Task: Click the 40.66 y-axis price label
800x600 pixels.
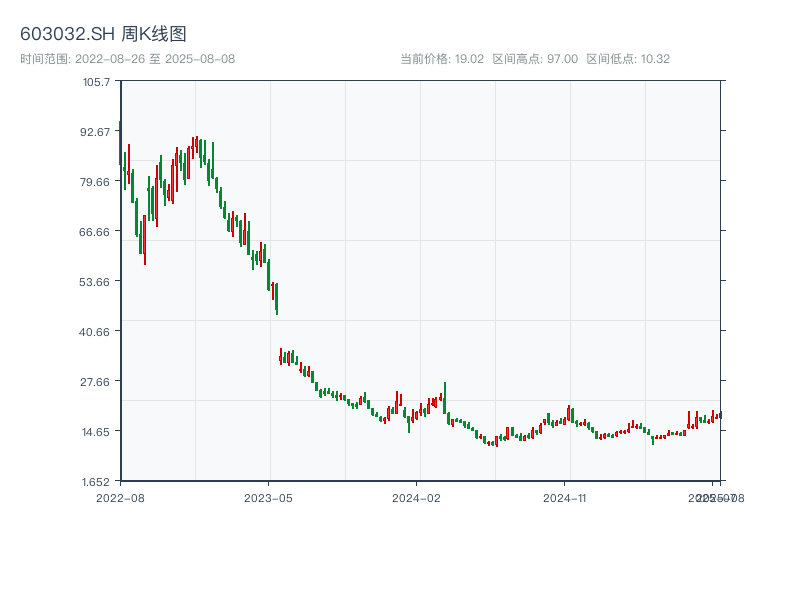Action: (96, 331)
